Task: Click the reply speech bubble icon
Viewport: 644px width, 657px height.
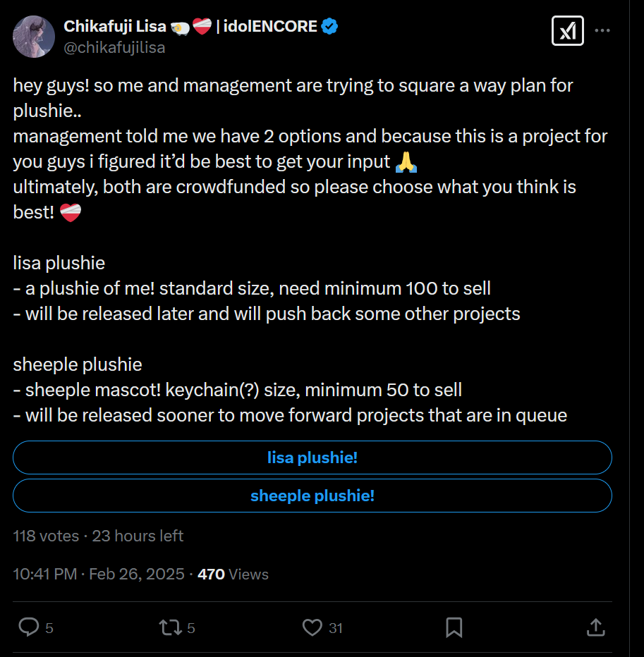Action: (28, 627)
